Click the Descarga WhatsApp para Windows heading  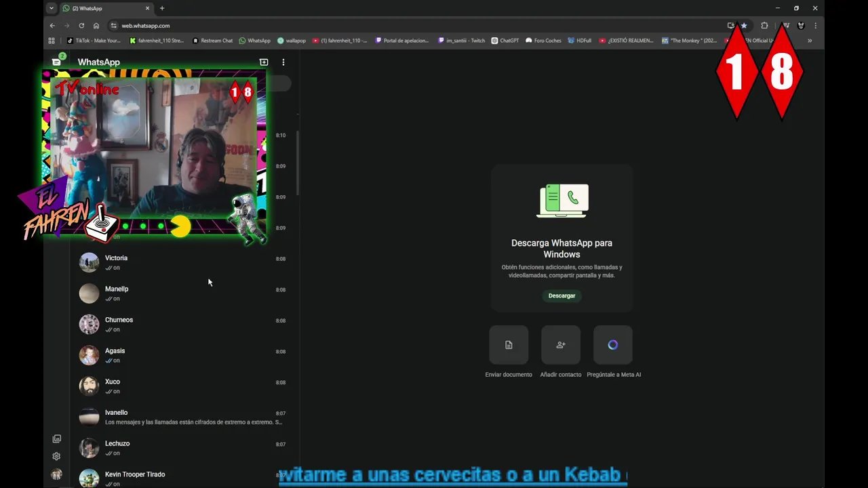561,249
